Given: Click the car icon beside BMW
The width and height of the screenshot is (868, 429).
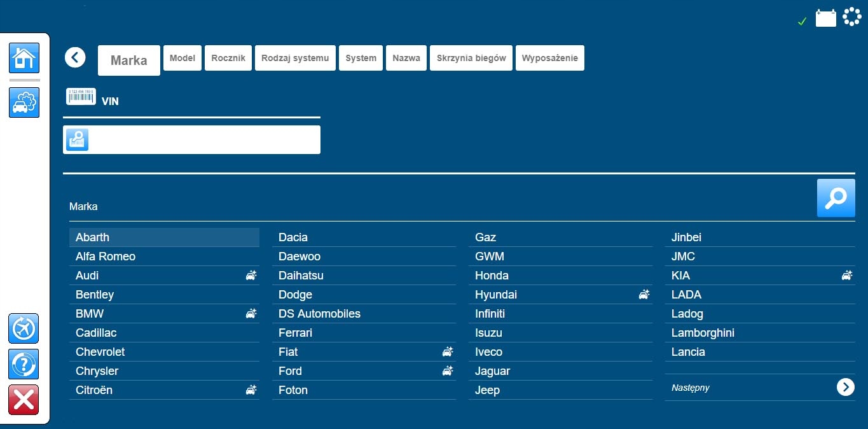Looking at the screenshot, I should tap(251, 314).
